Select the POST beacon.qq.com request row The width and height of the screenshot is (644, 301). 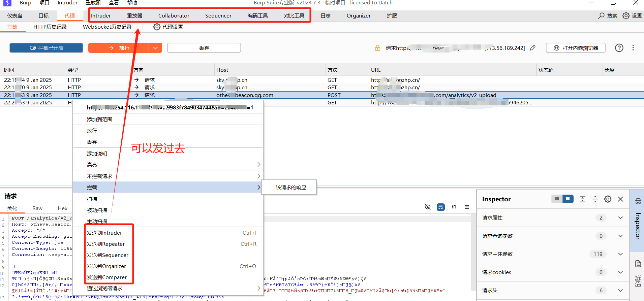[322, 95]
